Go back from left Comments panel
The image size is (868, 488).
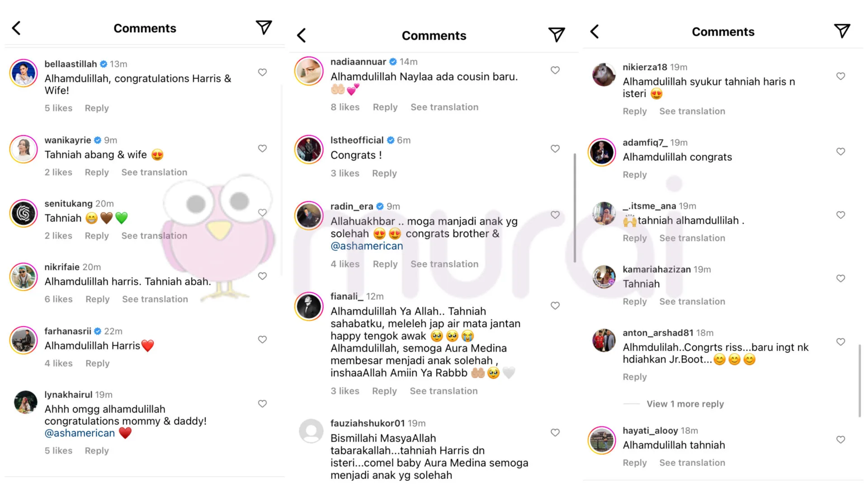click(16, 28)
